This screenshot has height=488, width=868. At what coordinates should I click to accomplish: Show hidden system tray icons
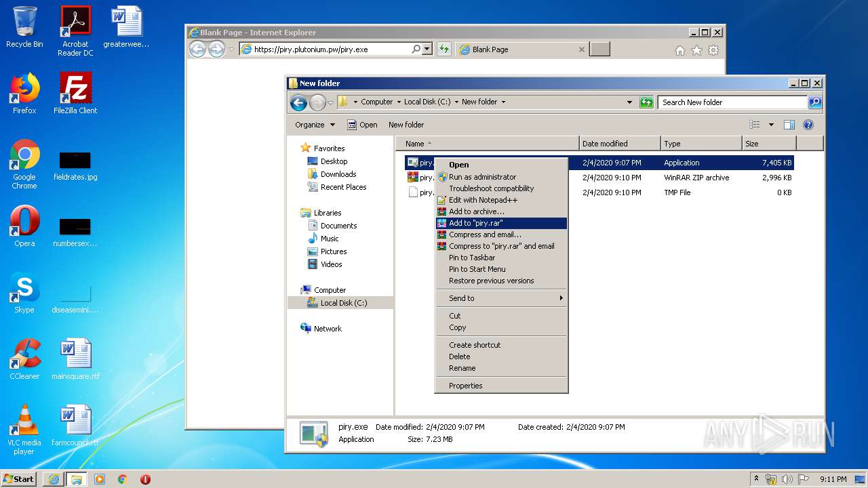(756, 479)
